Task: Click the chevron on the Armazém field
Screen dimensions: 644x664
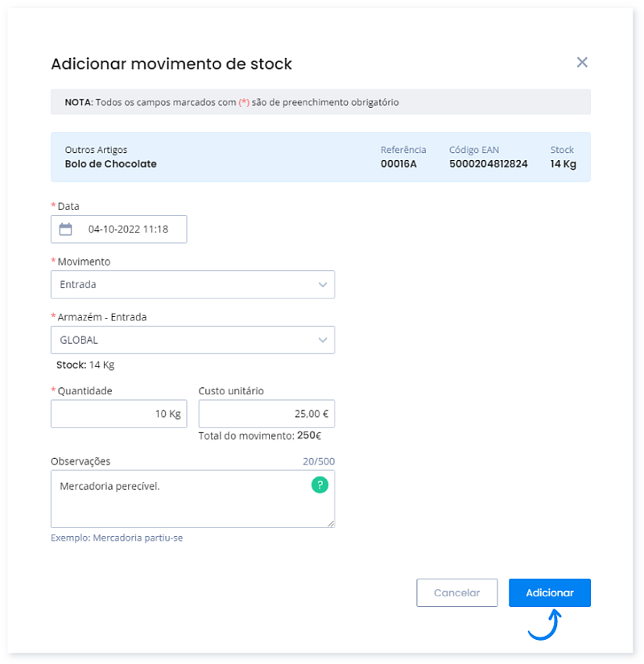Action: (322, 340)
